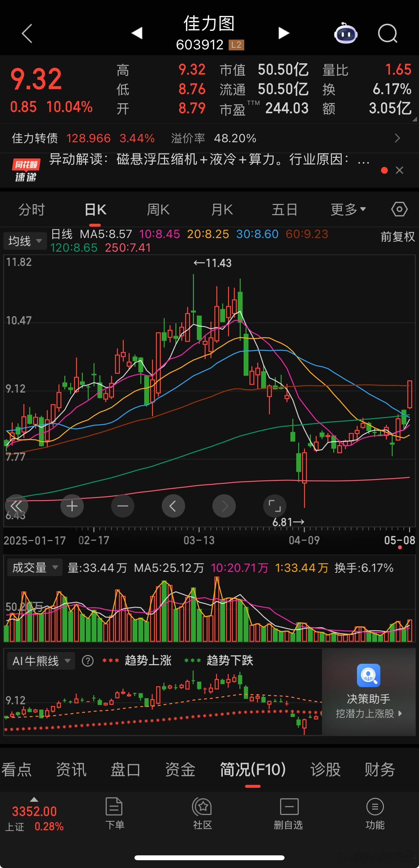419x868 pixels.
Task: Select 周K chart tab
Action: pos(158,209)
